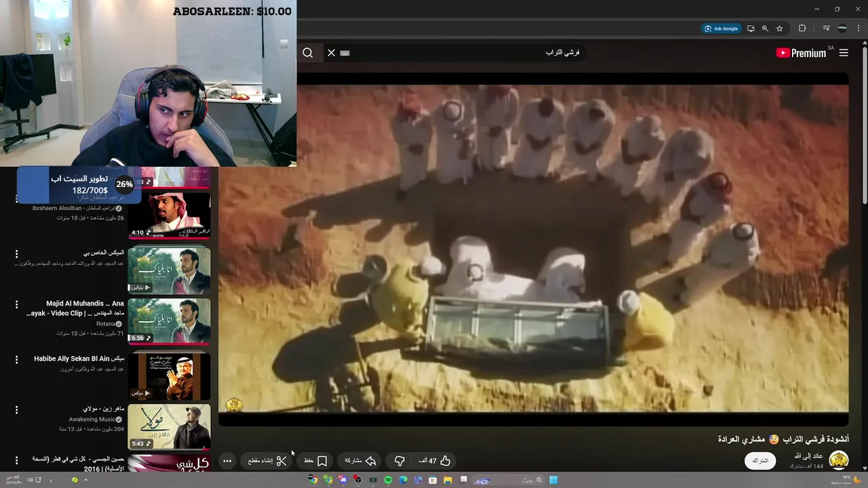Image resolution: width=868 pixels, height=488 pixels.
Task: Open options for Ibraheem Alsul6an video
Action: coord(17,199)
